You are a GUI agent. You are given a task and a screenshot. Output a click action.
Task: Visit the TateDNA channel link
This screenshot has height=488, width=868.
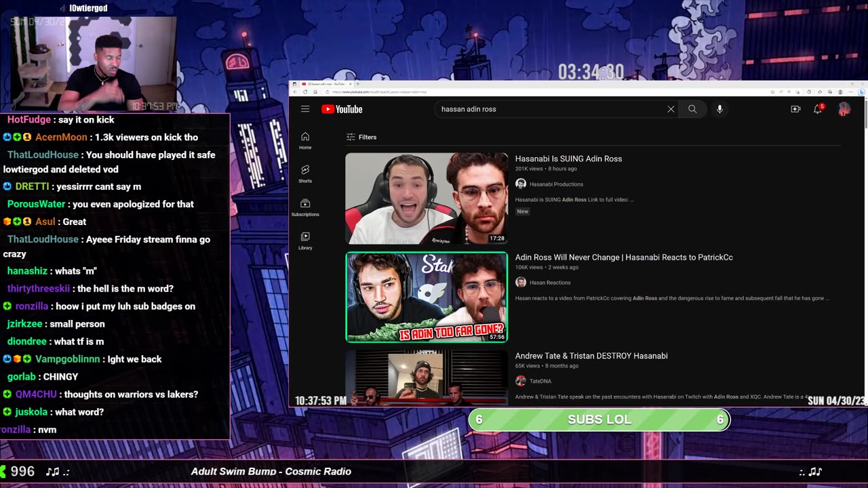[x=540, y=381]
